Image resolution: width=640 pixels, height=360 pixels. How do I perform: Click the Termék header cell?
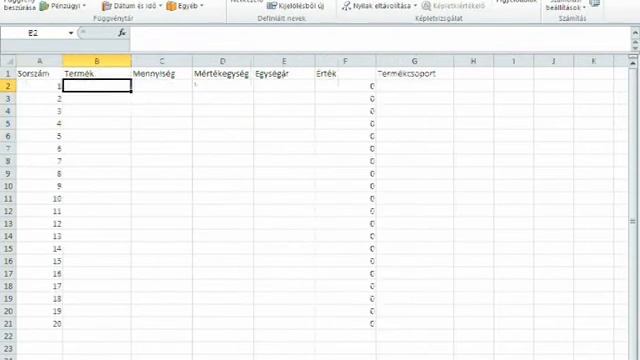(97, 73)
